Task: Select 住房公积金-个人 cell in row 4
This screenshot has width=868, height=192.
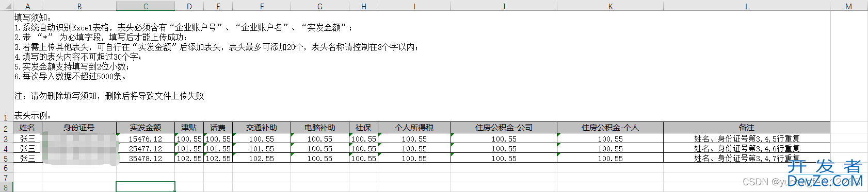Action: [x=610, y=149]
